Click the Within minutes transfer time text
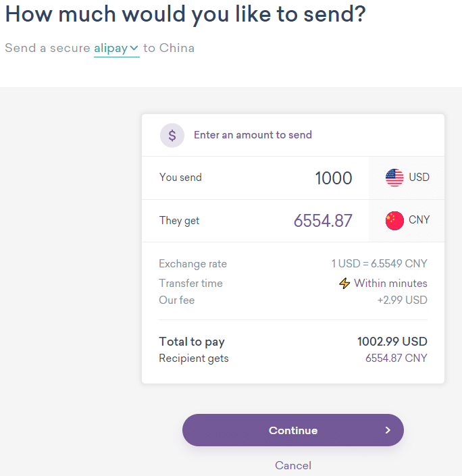The width and height of the screenshot is (462, 476). pos(390,283)
